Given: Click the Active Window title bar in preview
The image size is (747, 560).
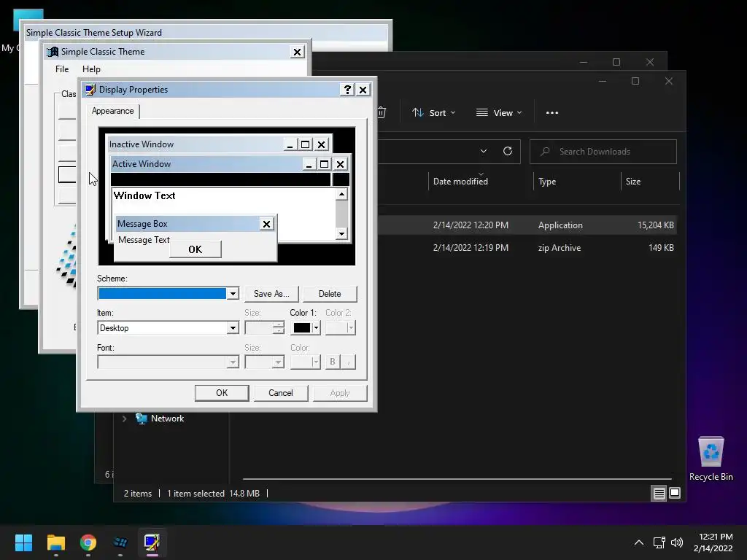Looking at the screenshot, I should [x=206, y=164].
